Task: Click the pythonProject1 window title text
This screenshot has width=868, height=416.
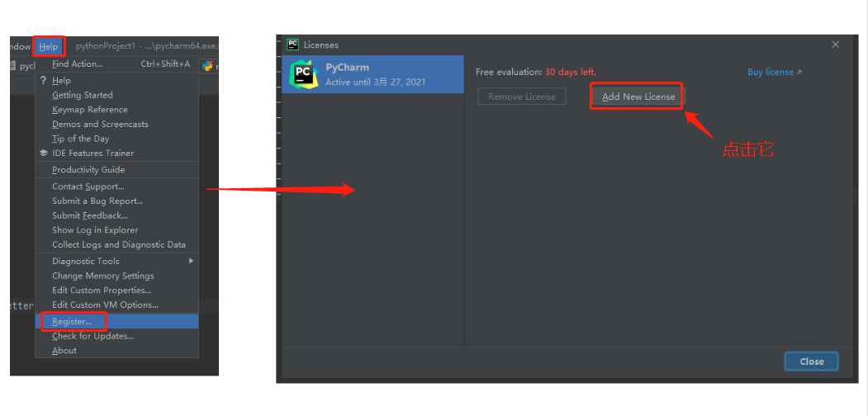Action: (x=106, y=46)
